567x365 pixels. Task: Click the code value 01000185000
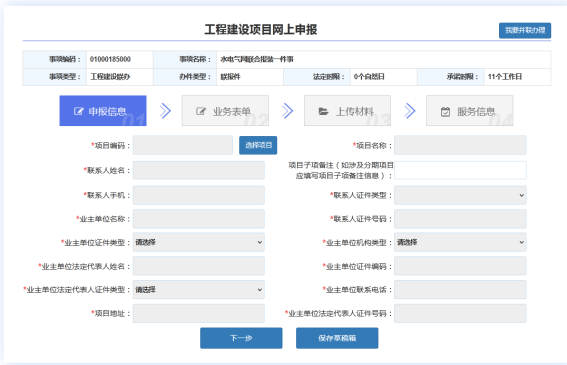click(x=110, y=59)
